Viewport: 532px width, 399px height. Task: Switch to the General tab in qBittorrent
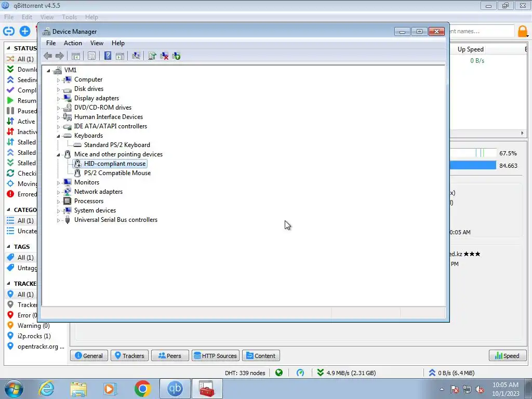pyautogui.click(x=89, y=355)
